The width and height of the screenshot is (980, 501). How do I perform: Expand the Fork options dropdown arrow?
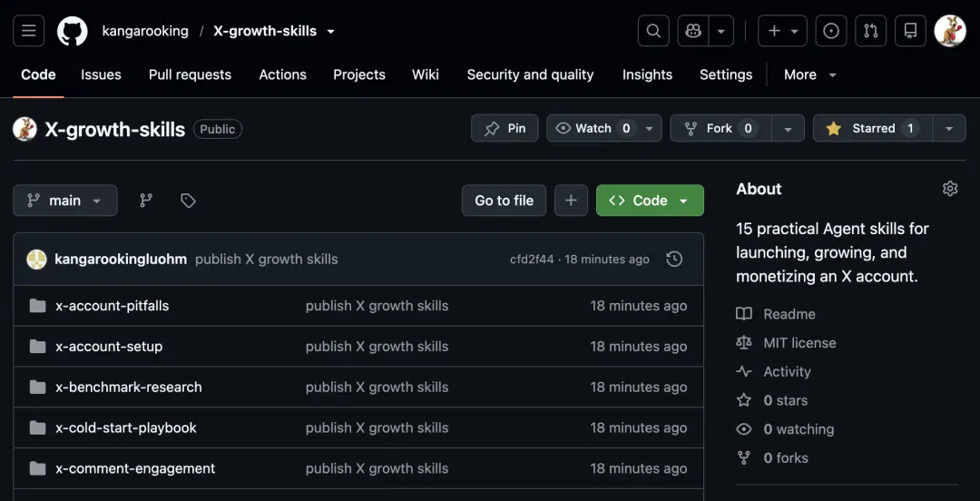788,128
